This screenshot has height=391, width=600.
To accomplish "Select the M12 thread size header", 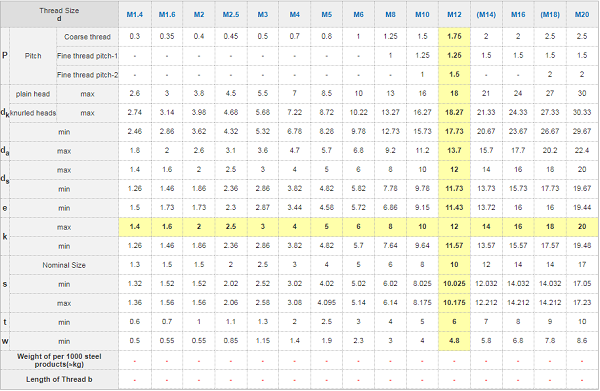I will (454, 15).
